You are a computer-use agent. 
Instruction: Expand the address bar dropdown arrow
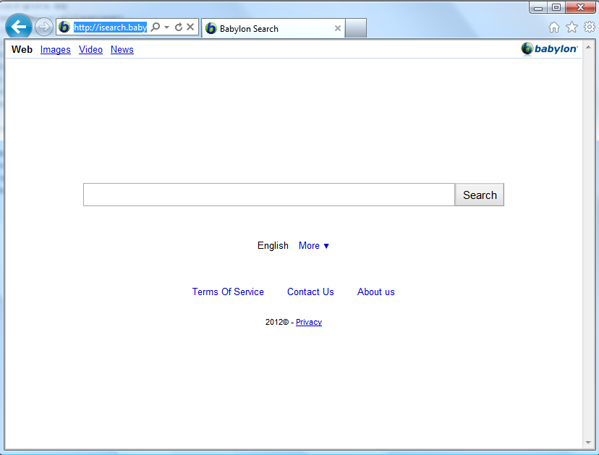tap(167, 27)
